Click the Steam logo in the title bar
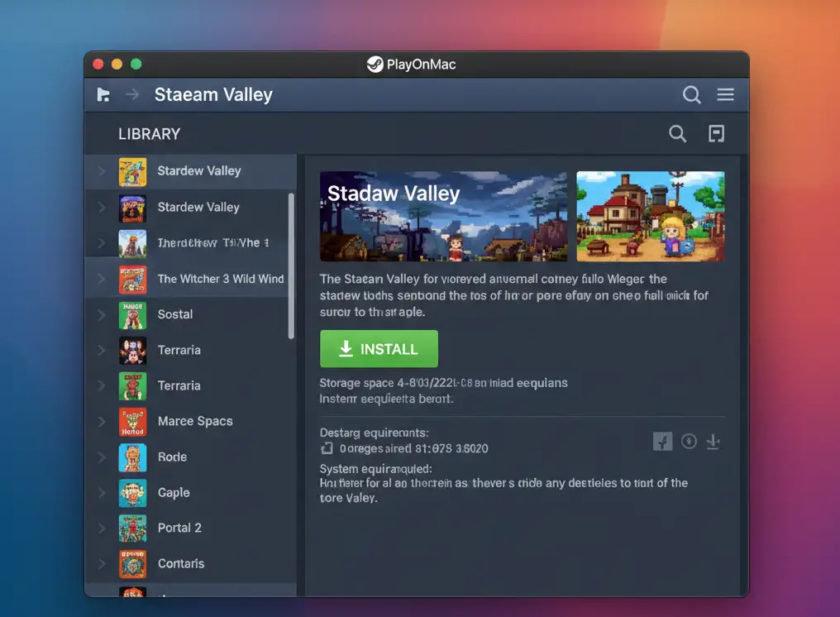This screenshot has width=840, height=617. [375, 64]
